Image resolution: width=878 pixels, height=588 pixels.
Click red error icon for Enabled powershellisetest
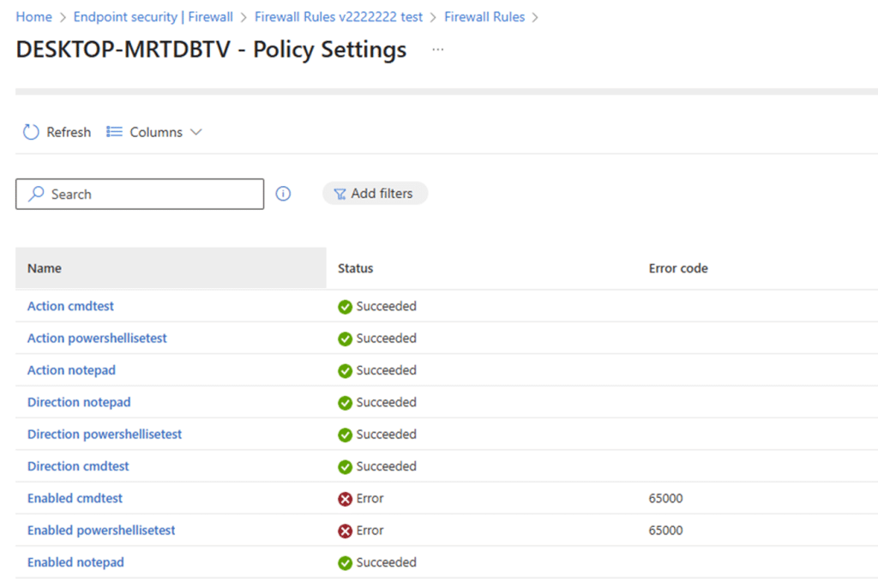346,531
